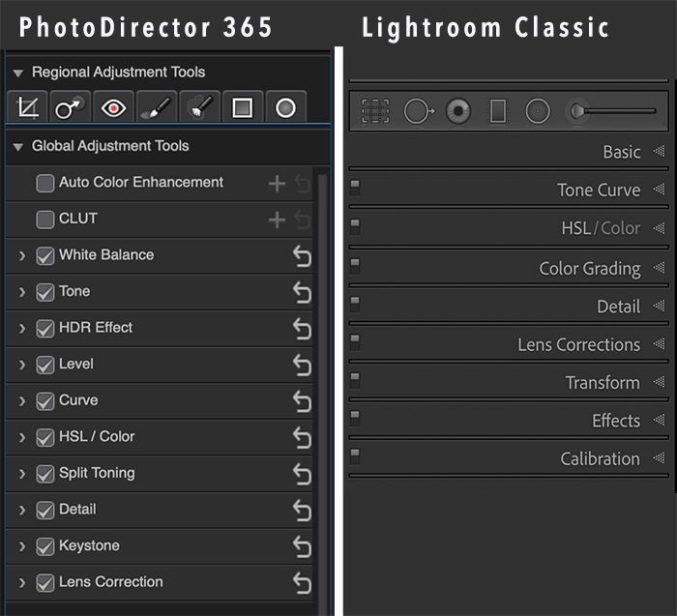
Task: Expand the HDR Effect row chevron
Action: tap(22, 329)
